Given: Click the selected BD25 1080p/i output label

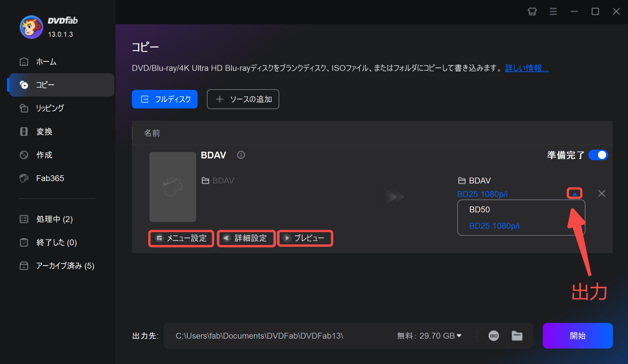Looking at the screenshot, I should click(x=482, y=194).
